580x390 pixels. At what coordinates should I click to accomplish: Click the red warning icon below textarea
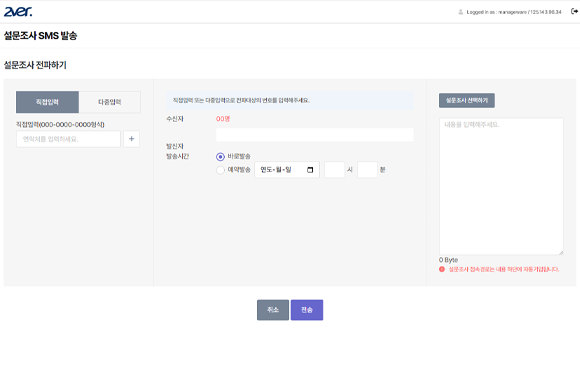point(442,269)
